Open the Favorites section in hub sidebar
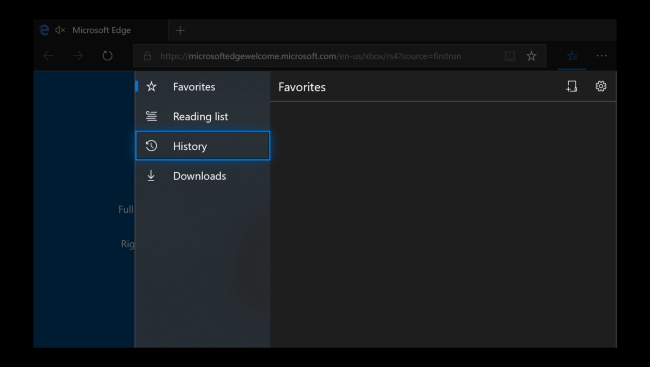650x367 pixels. pos(202,87)
